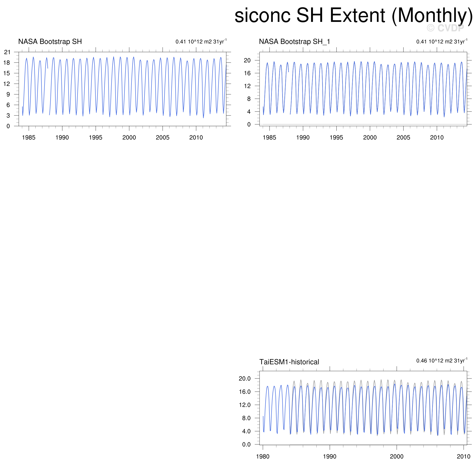Click the 2000 x-axis label in first plot
Image resolution: width=476 pixels, height=466 pixels.
(x=129, y=138)
